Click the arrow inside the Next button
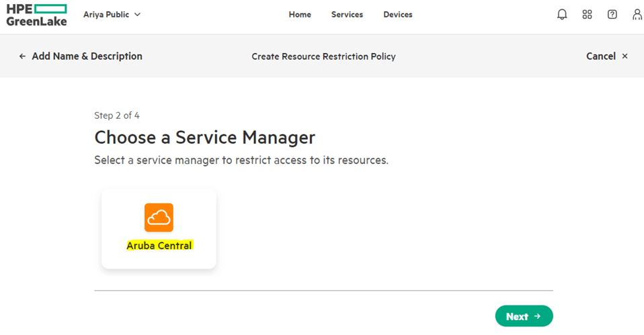 click(x=537, y=316)
